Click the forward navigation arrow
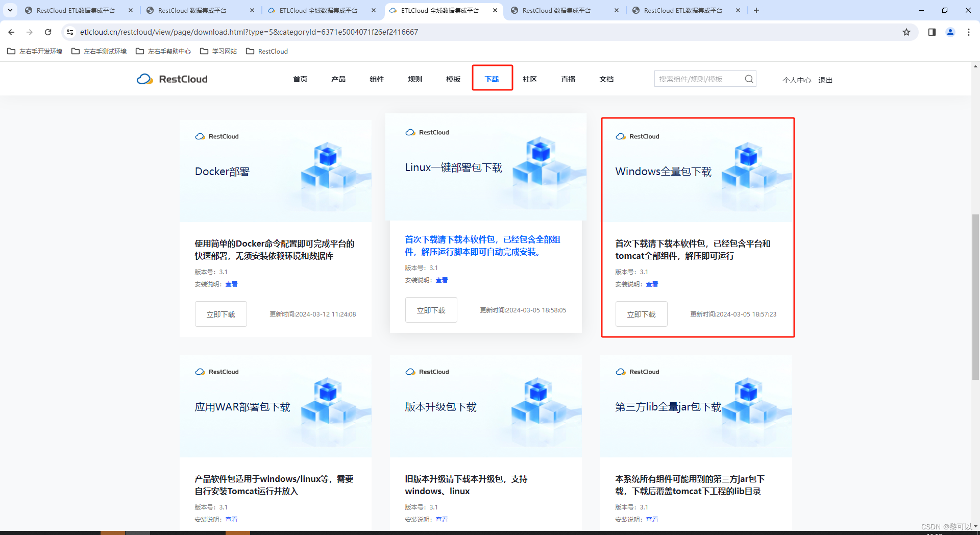980x535 pixels. point(29,32)
